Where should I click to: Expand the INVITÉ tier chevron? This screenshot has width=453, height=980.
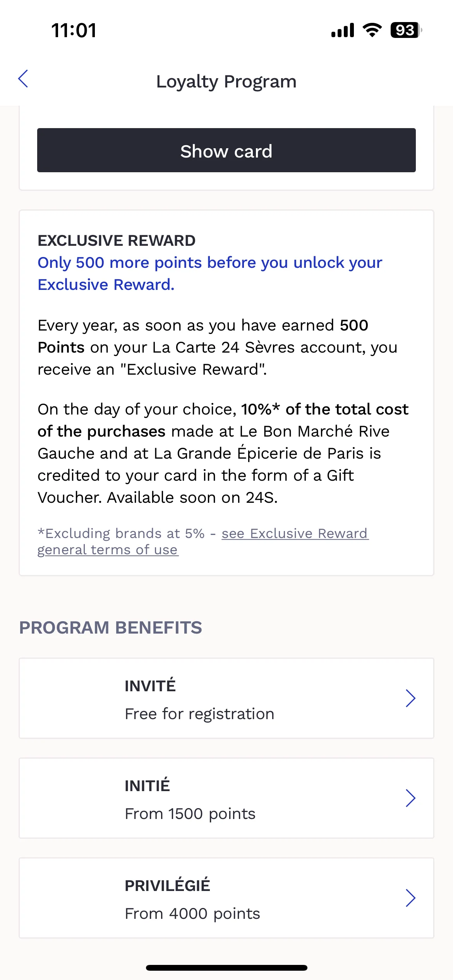coord(410,698)
